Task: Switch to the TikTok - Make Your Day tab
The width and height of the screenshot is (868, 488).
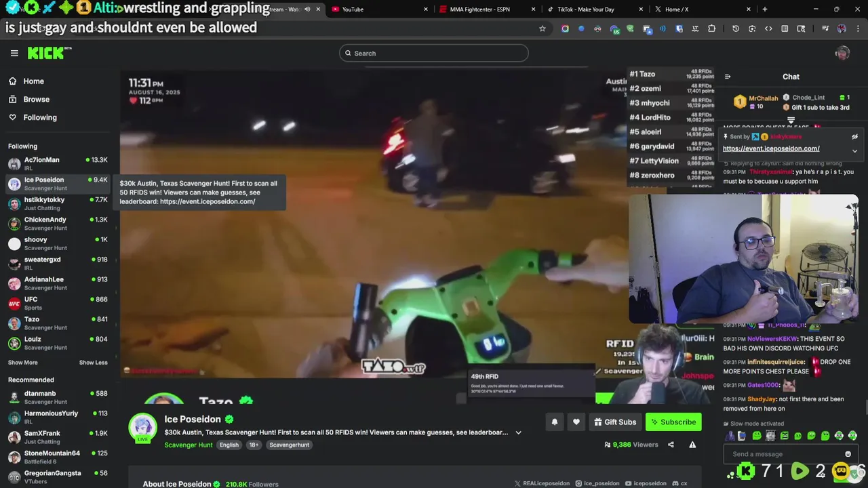Action: tap(593, 9)
